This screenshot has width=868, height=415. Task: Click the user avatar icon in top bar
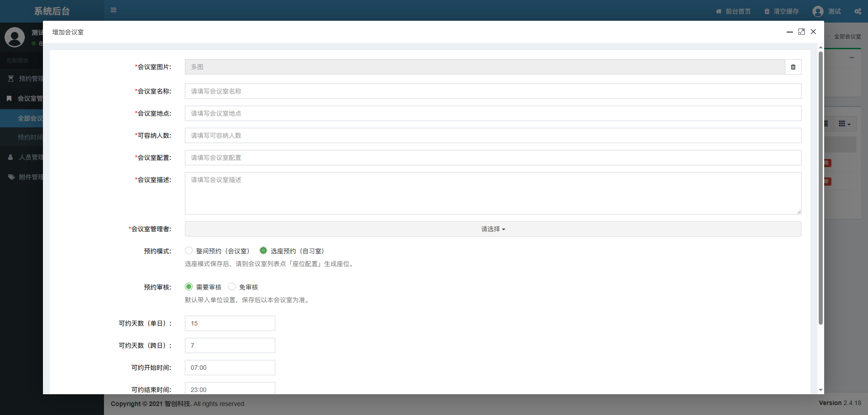[818, 11]
